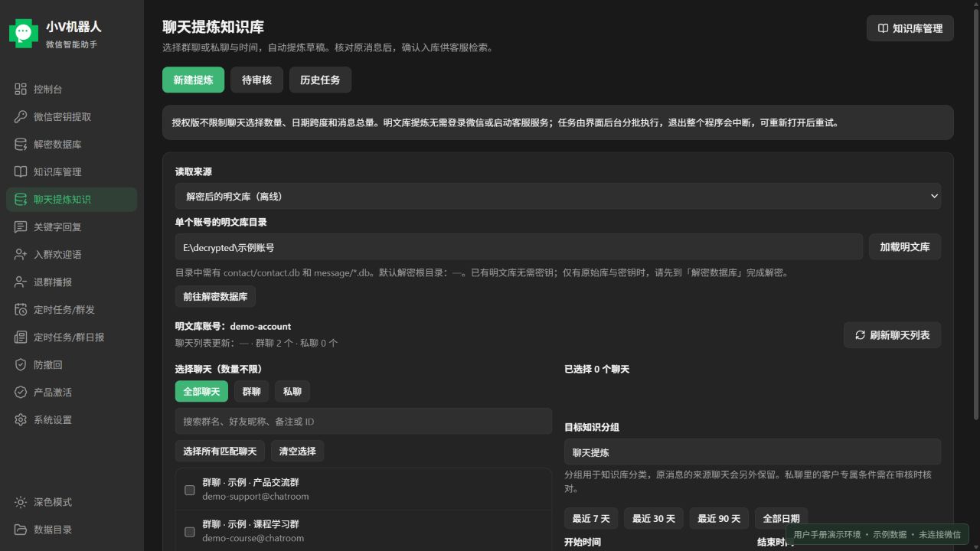The height and width of the screenshot is (551, 980).
Task: Open 知识库管理 button at top right
Action: pyautogui.click(x=910, y=28)
